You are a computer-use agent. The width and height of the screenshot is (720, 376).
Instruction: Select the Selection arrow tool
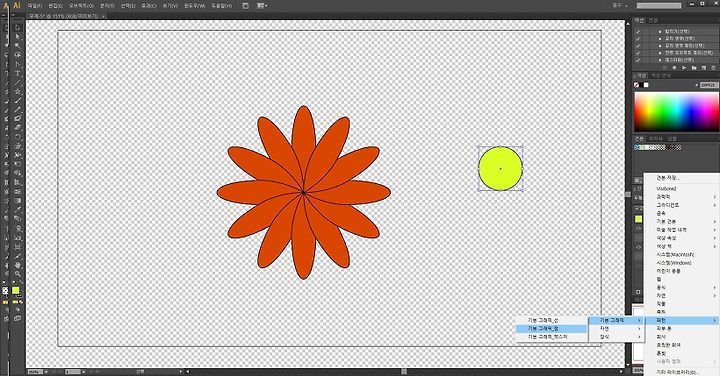(18, 28)
